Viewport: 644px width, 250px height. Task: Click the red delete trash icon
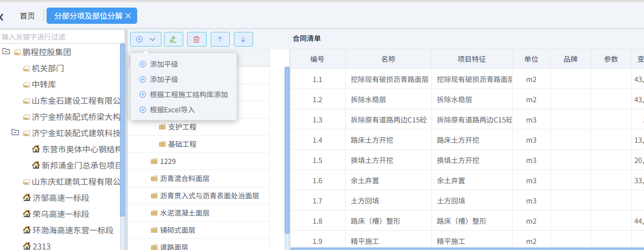click(x=196, y=39)
